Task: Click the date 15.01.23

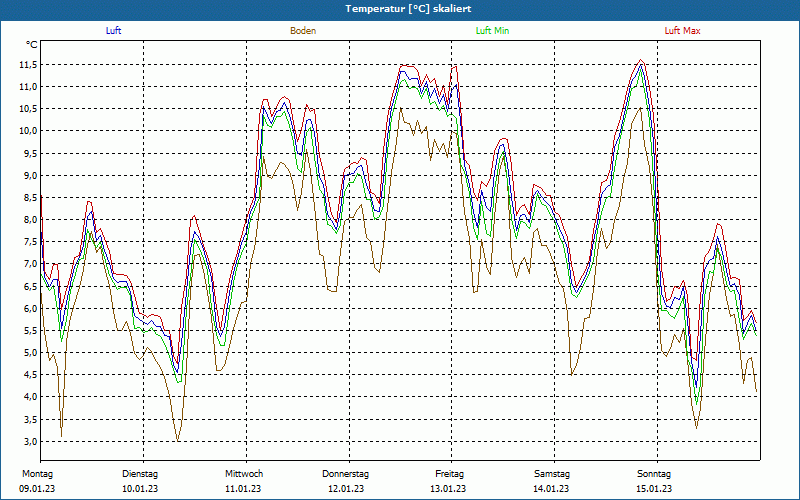Action: [x=654, y=489]
